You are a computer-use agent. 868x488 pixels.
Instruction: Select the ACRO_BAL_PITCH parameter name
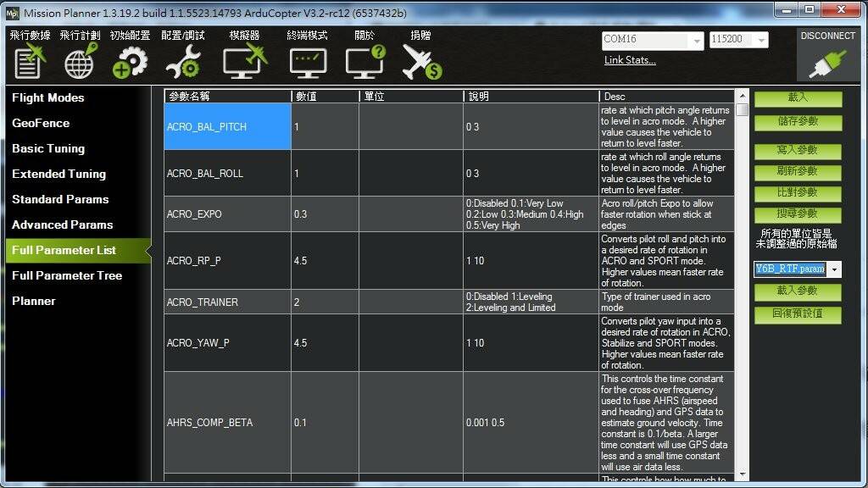227,127
